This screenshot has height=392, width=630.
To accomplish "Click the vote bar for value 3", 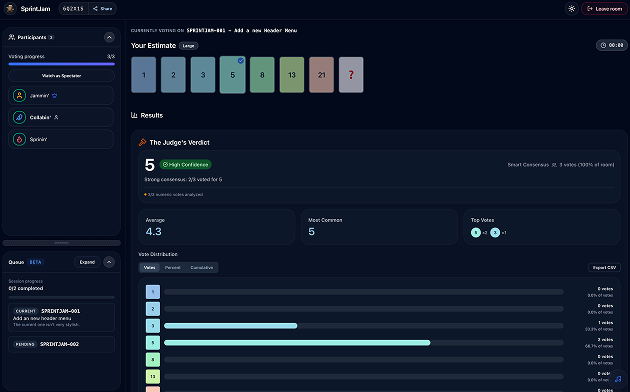I will [231, 326].
